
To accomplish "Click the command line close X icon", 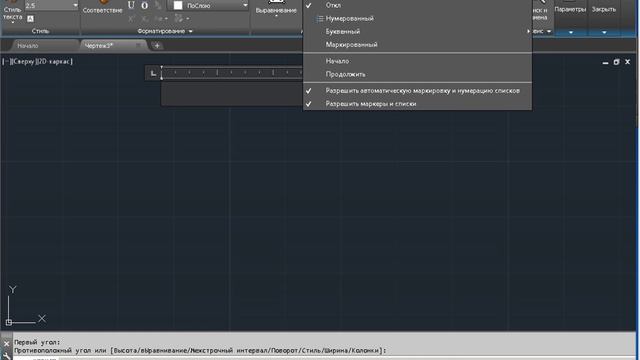I will click(6, 344).
